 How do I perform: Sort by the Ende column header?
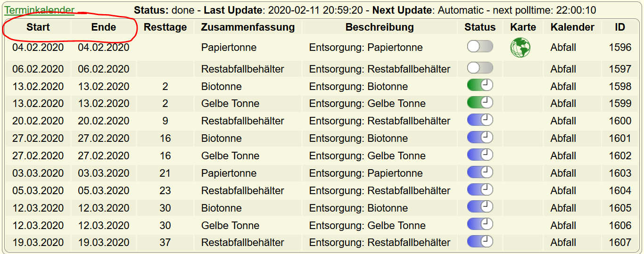[x=104, y=27]
